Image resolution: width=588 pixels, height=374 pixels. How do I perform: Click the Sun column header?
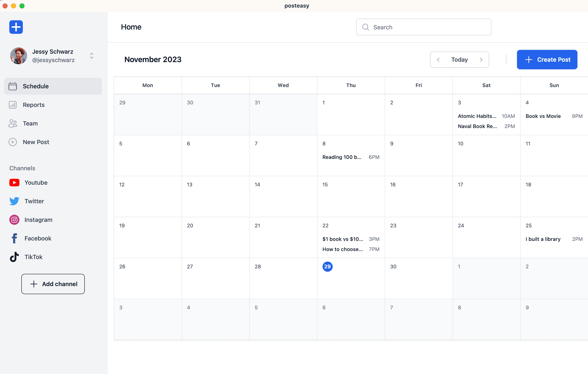pos(554,85)
